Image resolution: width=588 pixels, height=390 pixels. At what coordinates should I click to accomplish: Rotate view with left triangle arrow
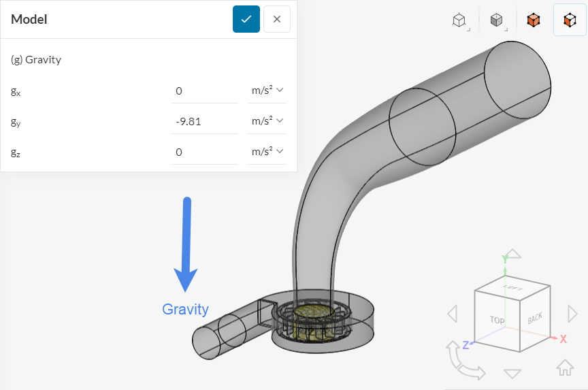point(452,314)
